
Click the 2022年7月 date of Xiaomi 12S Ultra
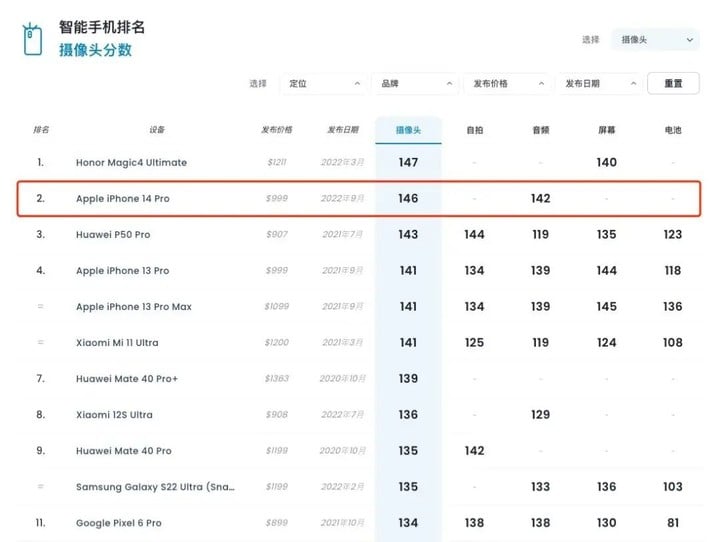(x=343, y=415)
